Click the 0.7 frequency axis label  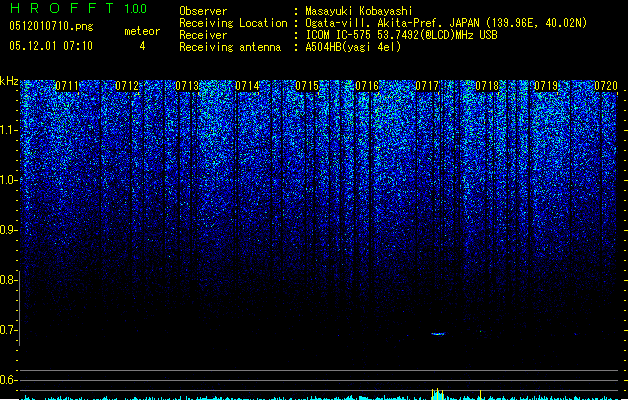click(x=8, y=330)
